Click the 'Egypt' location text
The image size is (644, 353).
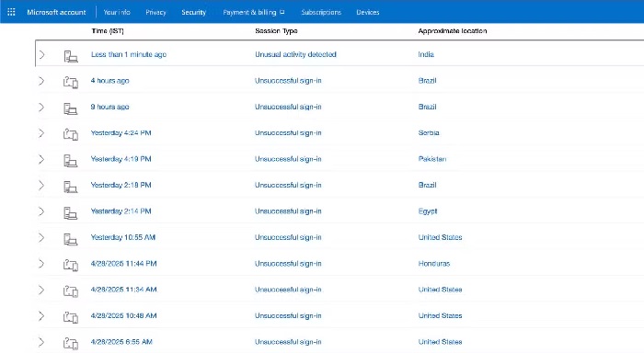tap(428, 211)
